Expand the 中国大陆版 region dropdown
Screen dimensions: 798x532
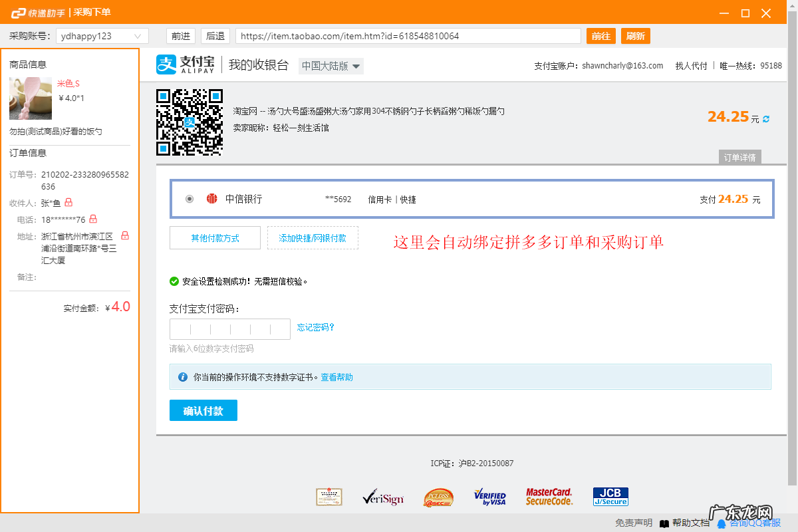click(x=331, y=66)
